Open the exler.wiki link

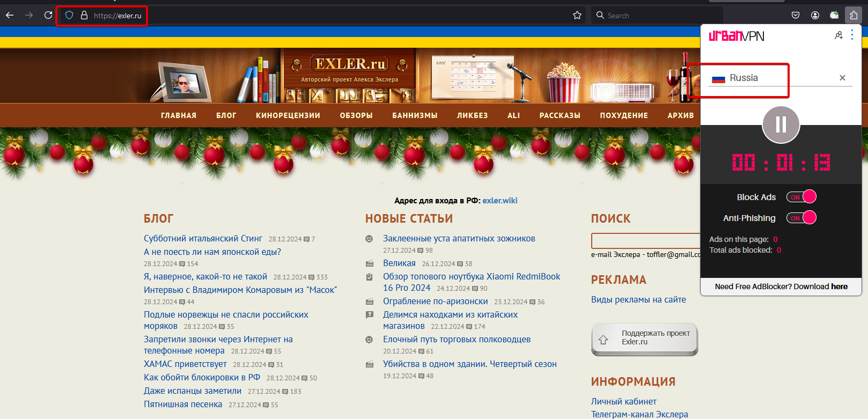tap(499, 201)
